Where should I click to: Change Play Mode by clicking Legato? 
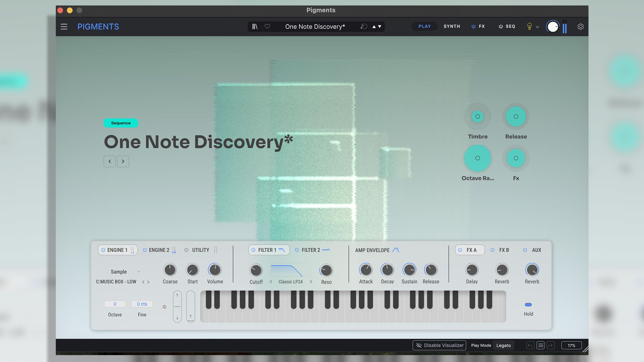click(504, 345)
